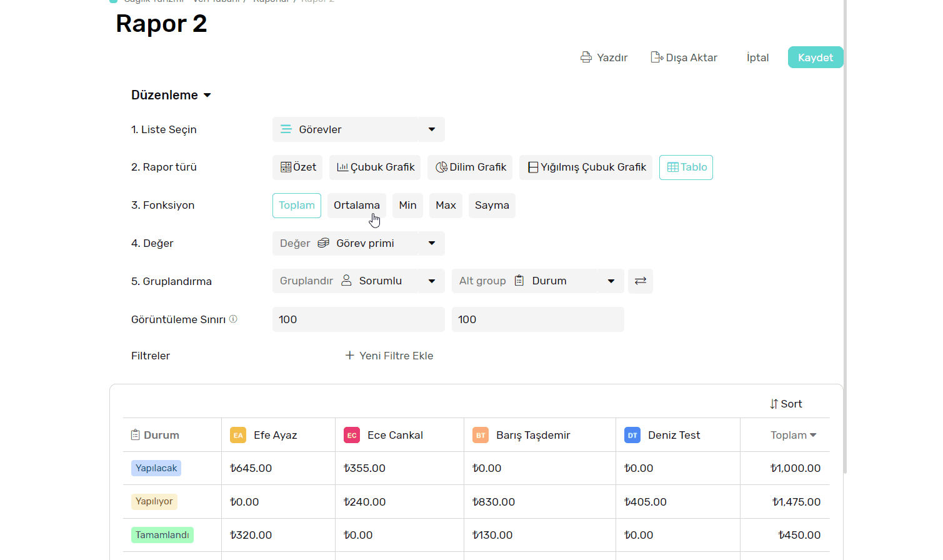Open the Görevler list dropdown
Viewport: 943px width, 560px height.
(432, 129)
